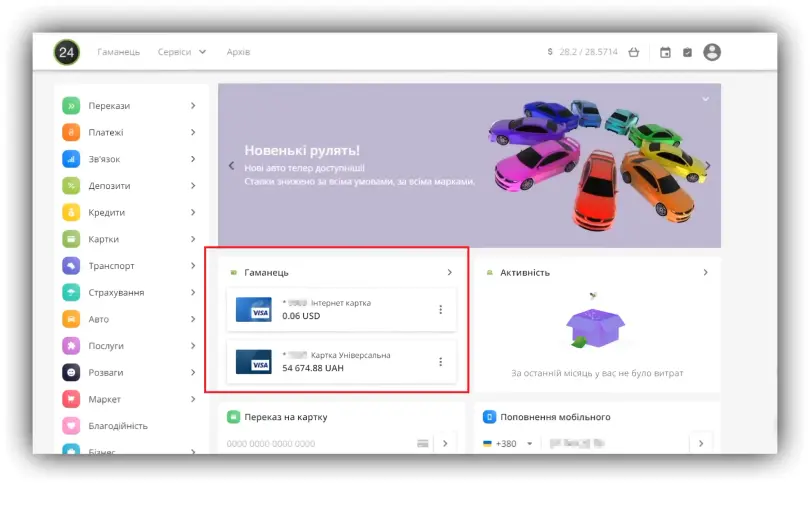Click the dark Розваги smiley icon
Viewport: 810px width, 506px height.
click(71, 373)
